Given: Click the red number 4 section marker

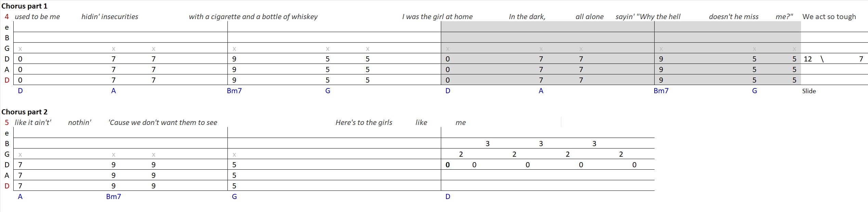Looking at the screenshot, I should pos(7,17).
